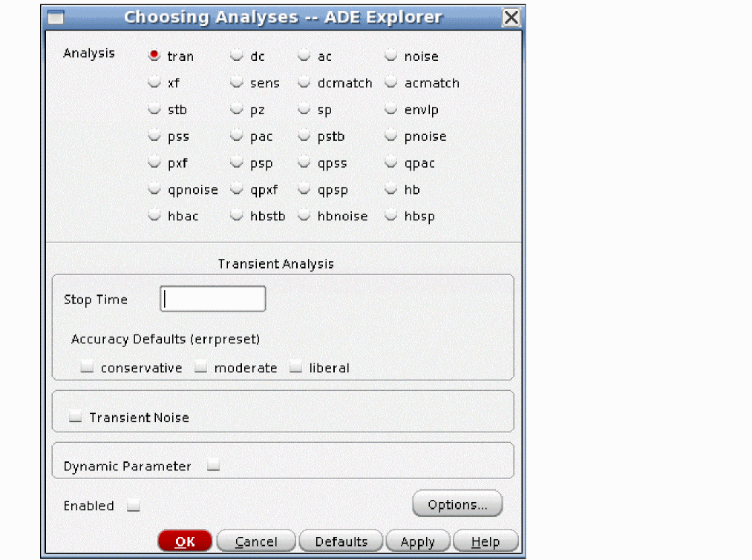Image resolution: width=752 pixels, height=560 pixels.
Task: Open Help for Choosing Analyses
Action: (485, 541)
